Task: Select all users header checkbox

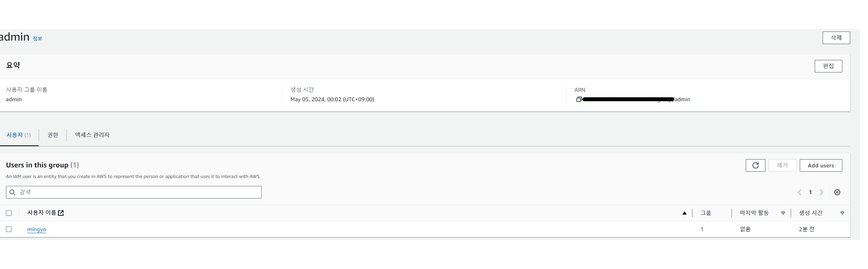Action: point(9,213)
